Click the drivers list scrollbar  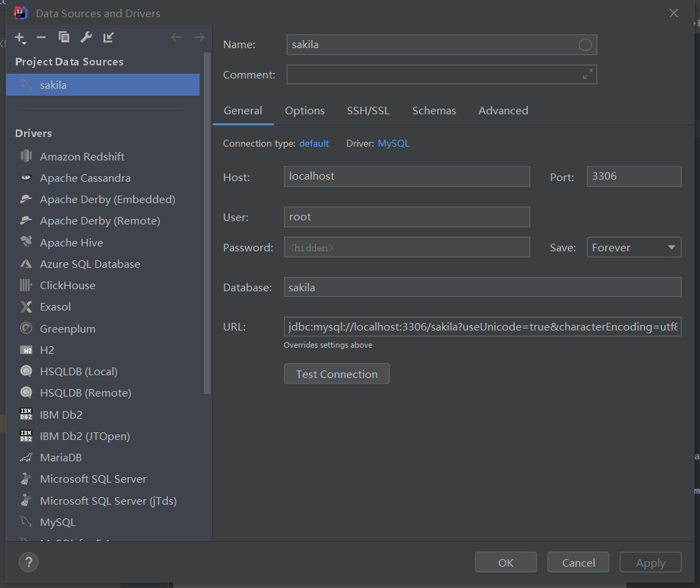[x=206, y=223]
